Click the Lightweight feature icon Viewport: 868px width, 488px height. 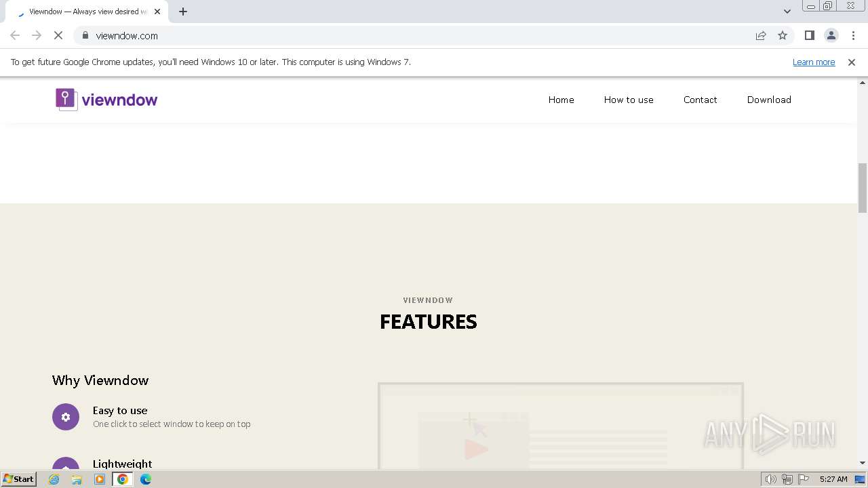[66, 464]
